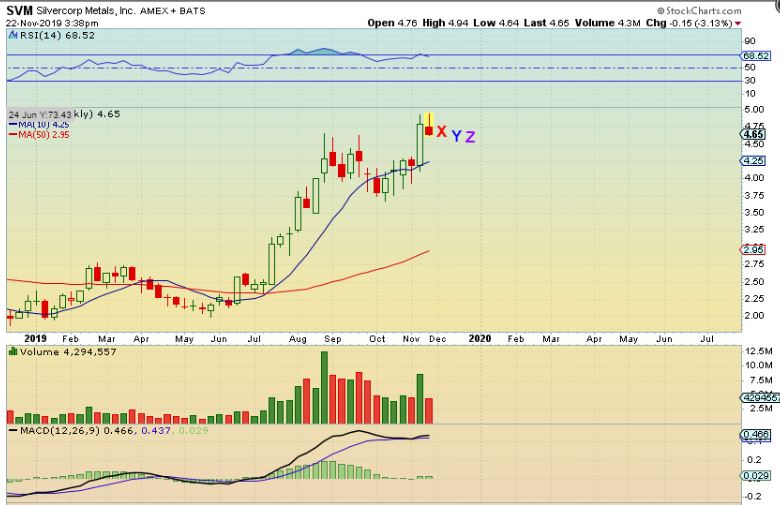Click the 30 level on RSI axis
This screenshot has height=505, width=780.
[751, 81]
